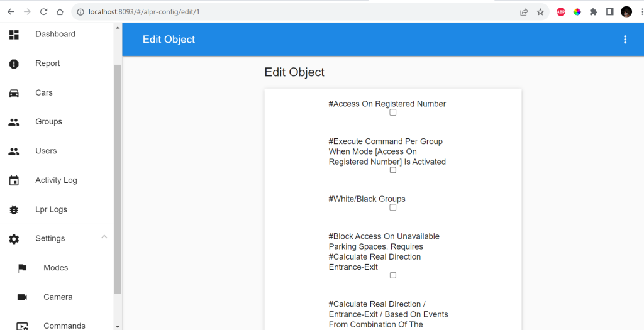The width and height of the screenshot is (644, 330).
Task: Click the browser forward arrow
Action: point(27,12)
